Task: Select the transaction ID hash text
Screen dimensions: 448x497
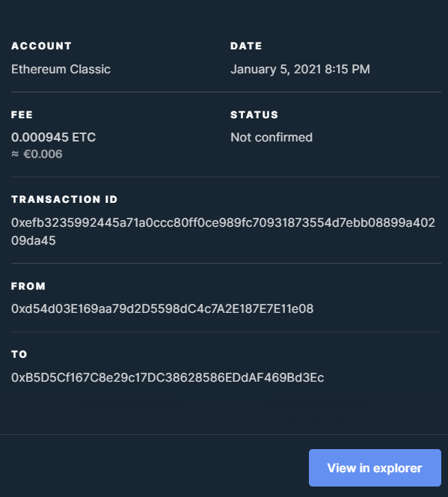Action: [223, 231]
